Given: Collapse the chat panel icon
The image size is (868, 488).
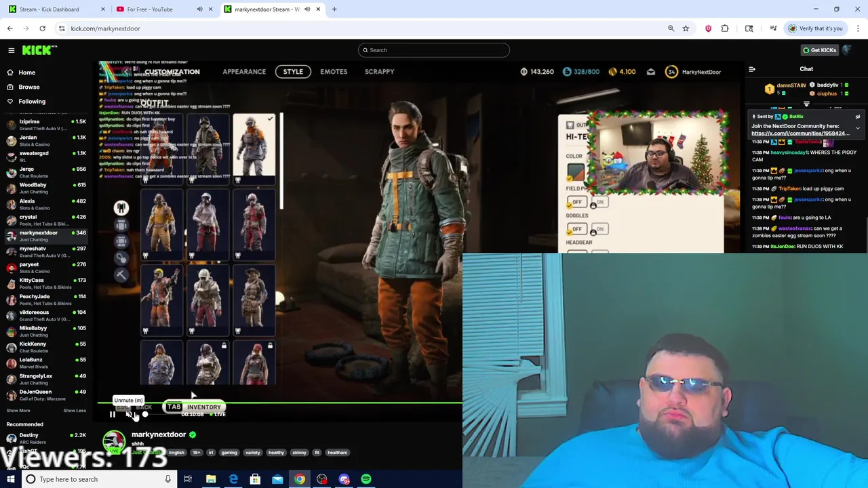Looking at the screenshot, I should [752, 69].
